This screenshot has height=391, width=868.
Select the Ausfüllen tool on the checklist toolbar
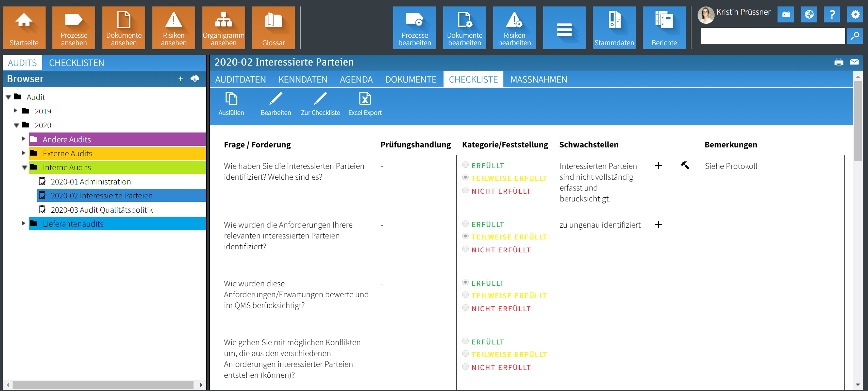click(x=232, y=103)
